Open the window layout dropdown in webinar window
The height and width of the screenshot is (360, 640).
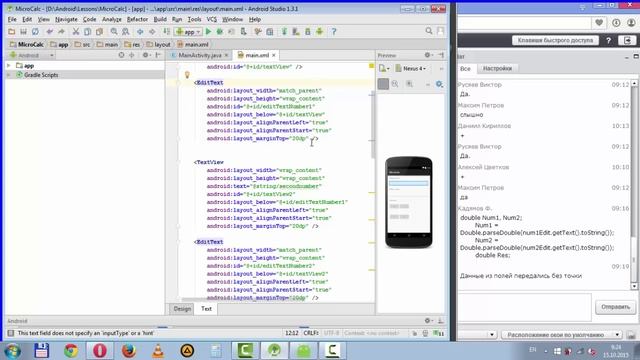coord(562,335)
